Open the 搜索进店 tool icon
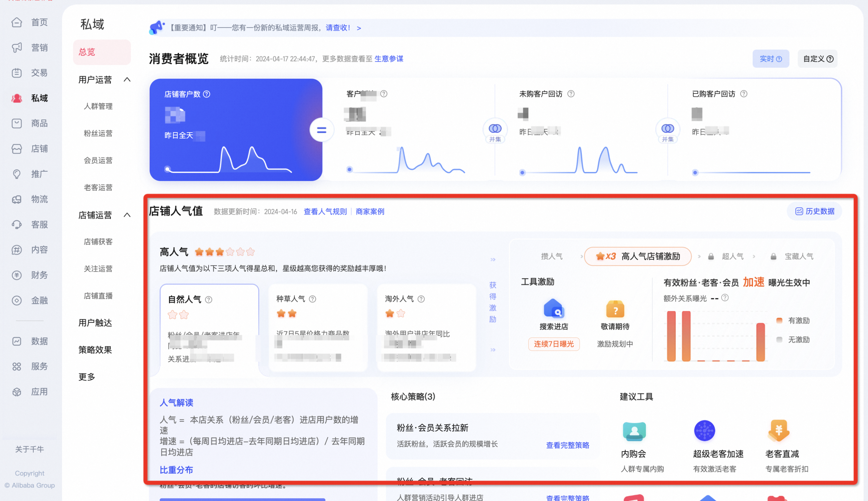Viewport: 868px width, 501px height. [554, 308]
